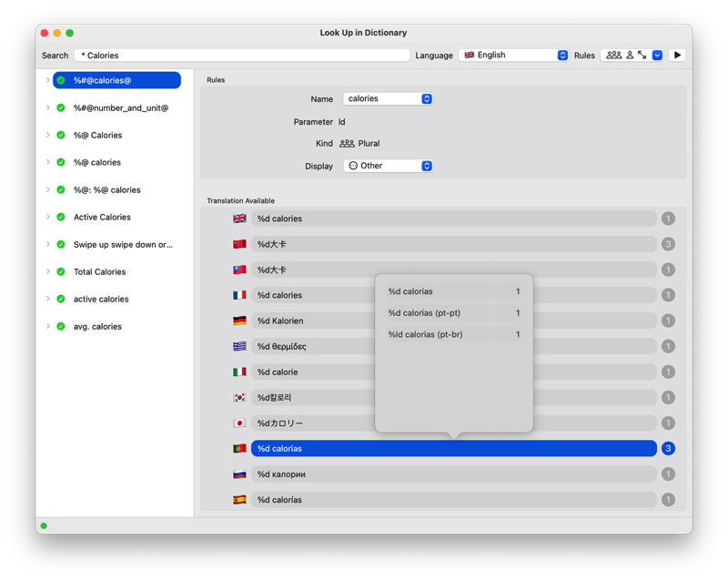The width and height of the screenshot is (728, 581).
Task: Click the green check next to Total Calories
Action: (x=61, y=272)
